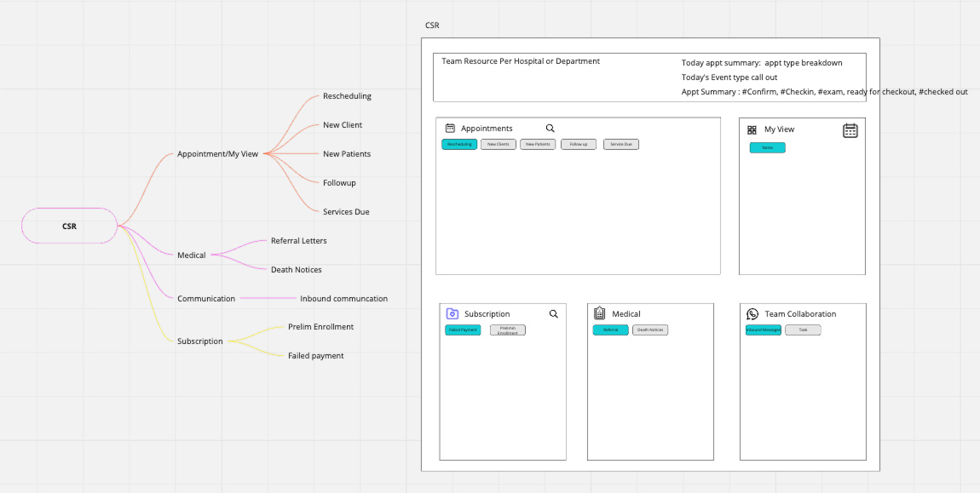Screen dimensions: 980x493
Task: Click the search icon in Appointments panel
Action: click(550, 129)
